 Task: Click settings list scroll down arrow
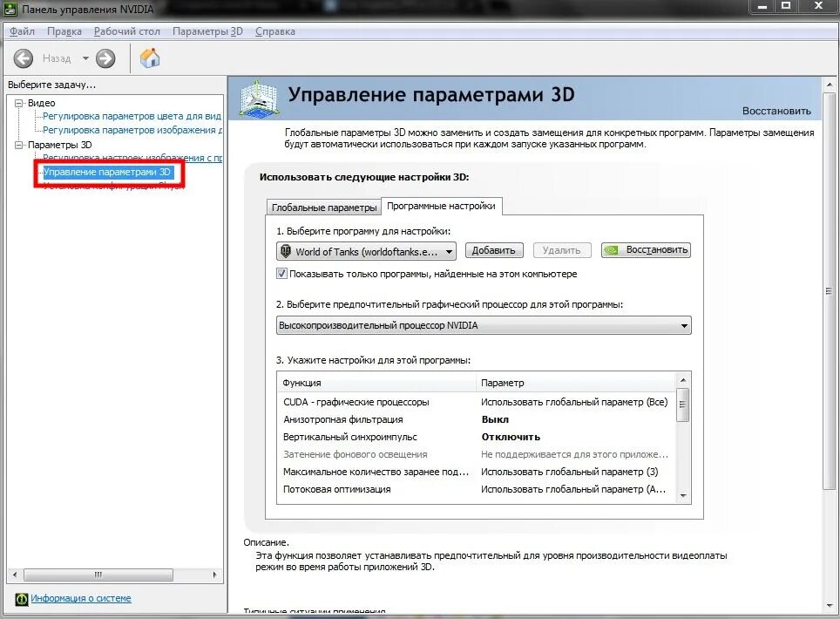683,496
